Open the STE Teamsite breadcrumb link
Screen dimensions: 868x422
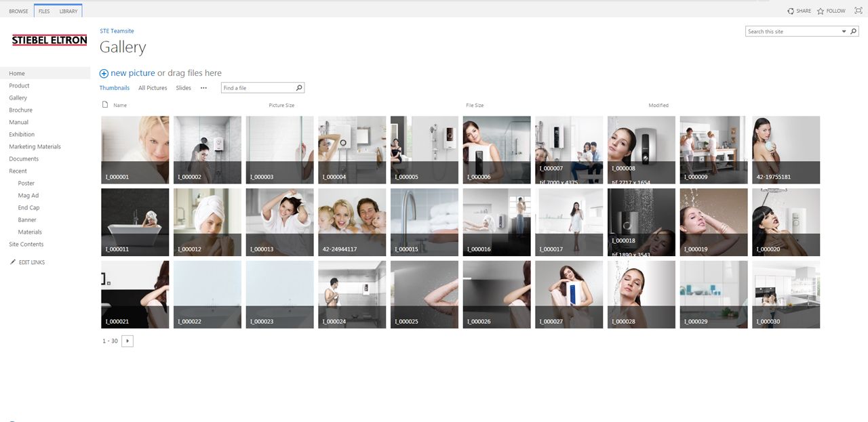click(117, 31)
